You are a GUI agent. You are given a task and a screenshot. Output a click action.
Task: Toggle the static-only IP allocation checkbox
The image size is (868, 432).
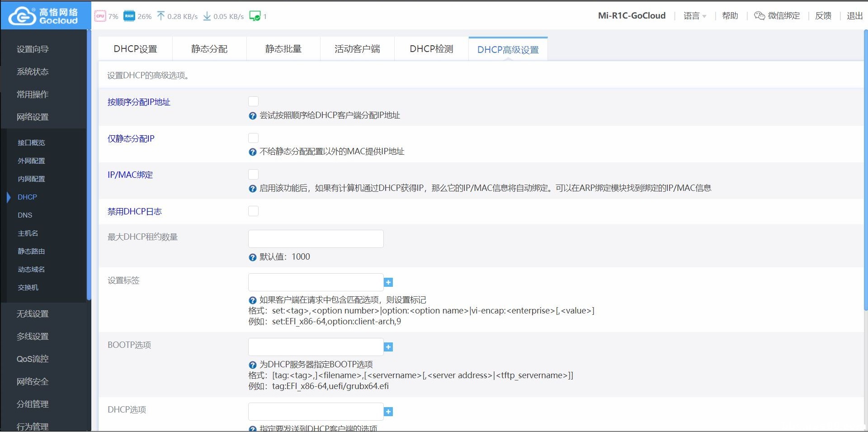[x=253, y=138]
